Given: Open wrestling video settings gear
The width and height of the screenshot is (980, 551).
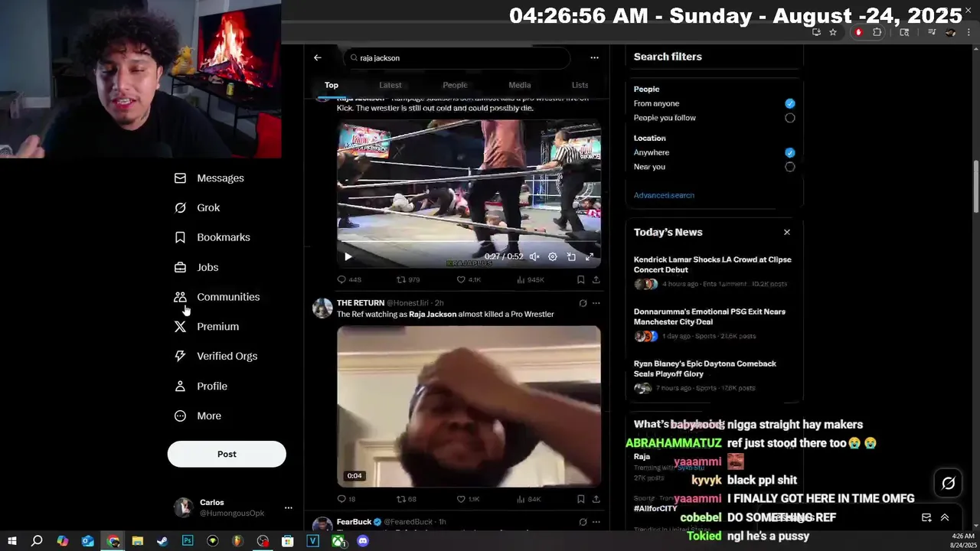Looking at the screenshot, I should coord(553,257).
